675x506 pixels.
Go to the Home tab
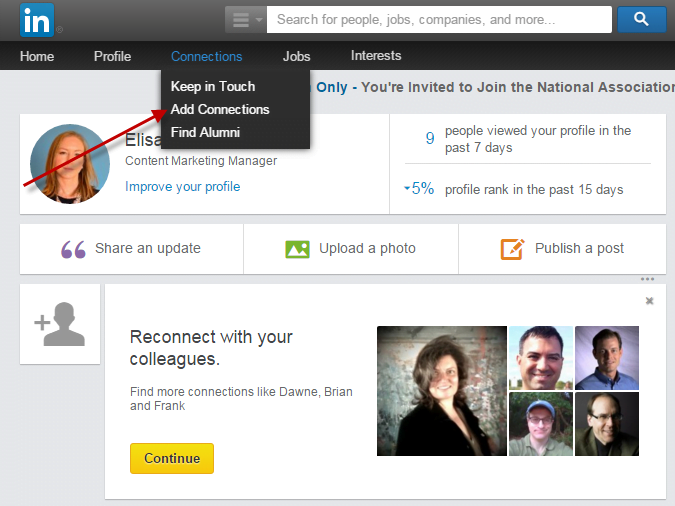click(x=37, y=56)
